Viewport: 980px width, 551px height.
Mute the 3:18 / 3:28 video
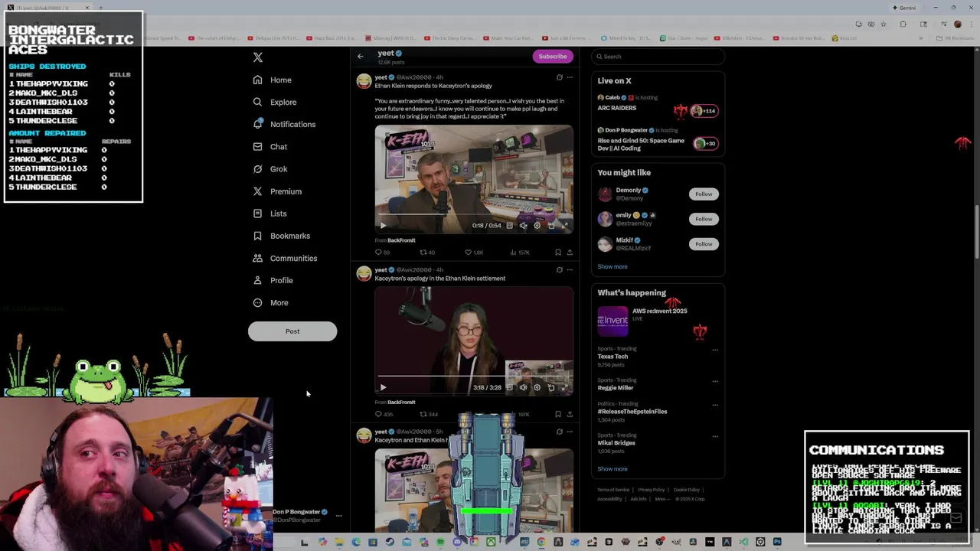coord(524,387)
